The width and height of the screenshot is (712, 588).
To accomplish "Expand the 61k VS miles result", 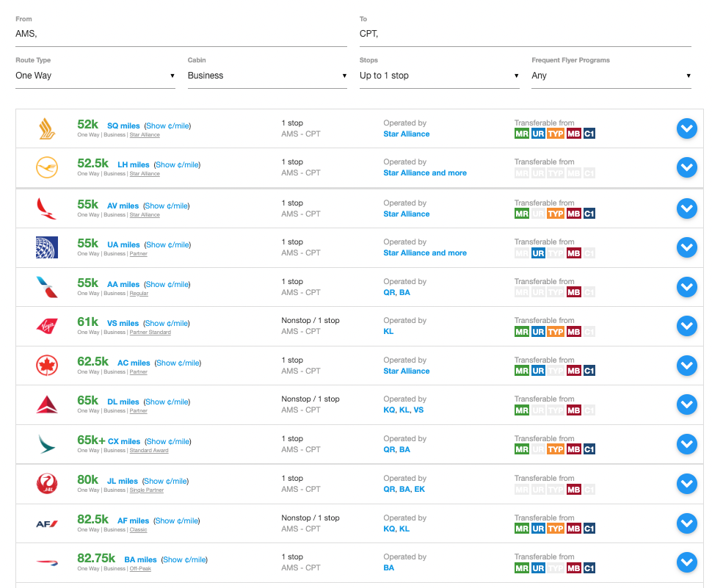I will pos(686,326).
